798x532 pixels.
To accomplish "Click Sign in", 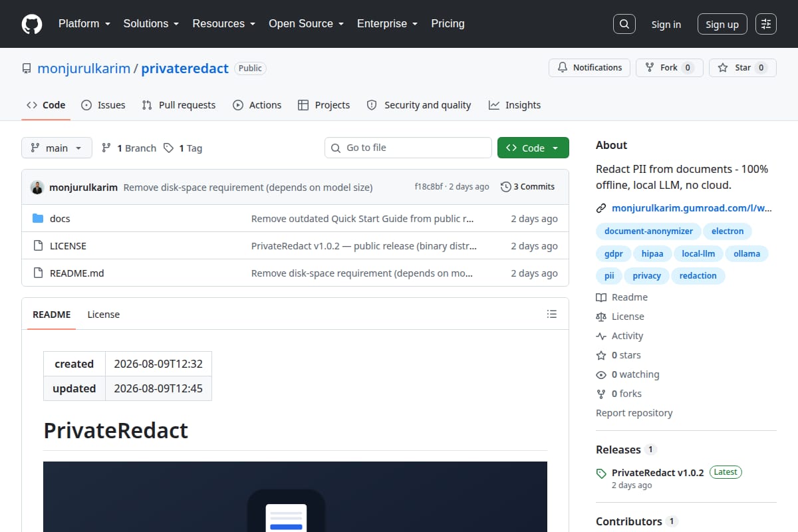I will tap(666, 25).
